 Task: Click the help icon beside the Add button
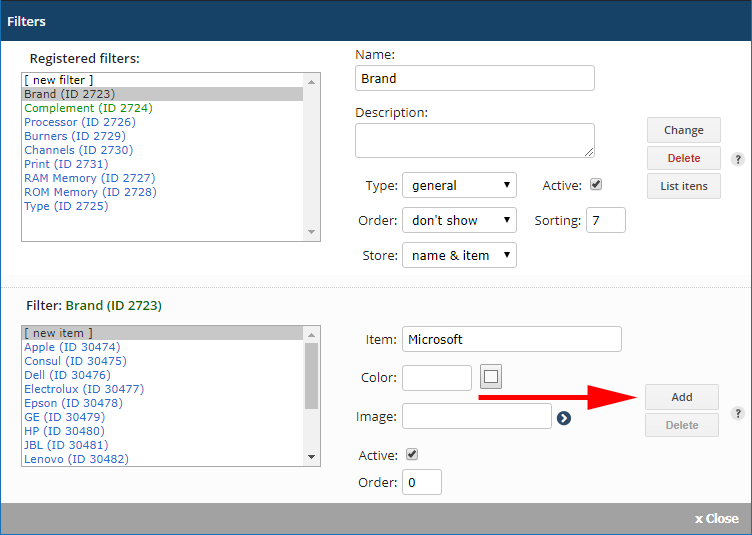(738, 413)
